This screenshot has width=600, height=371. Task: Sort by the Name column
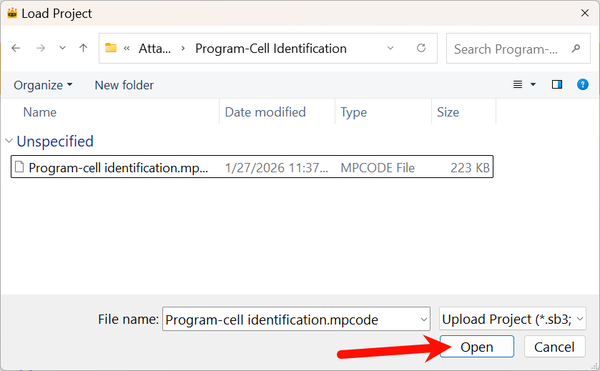(40, 112)
